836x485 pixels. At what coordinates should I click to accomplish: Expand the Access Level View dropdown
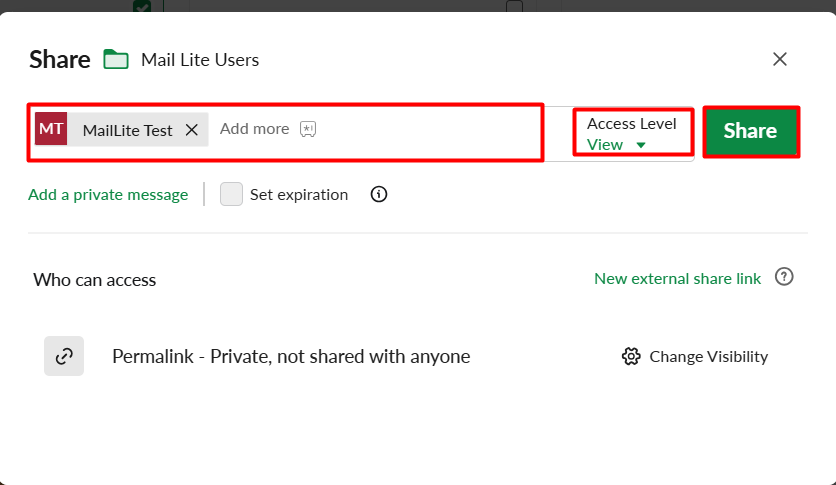(633, 133)
